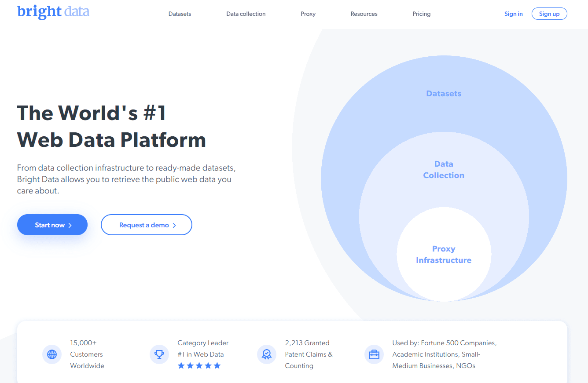
Task: Click the globe icon beside Customers Worldwide
Action: coord(52,354)
